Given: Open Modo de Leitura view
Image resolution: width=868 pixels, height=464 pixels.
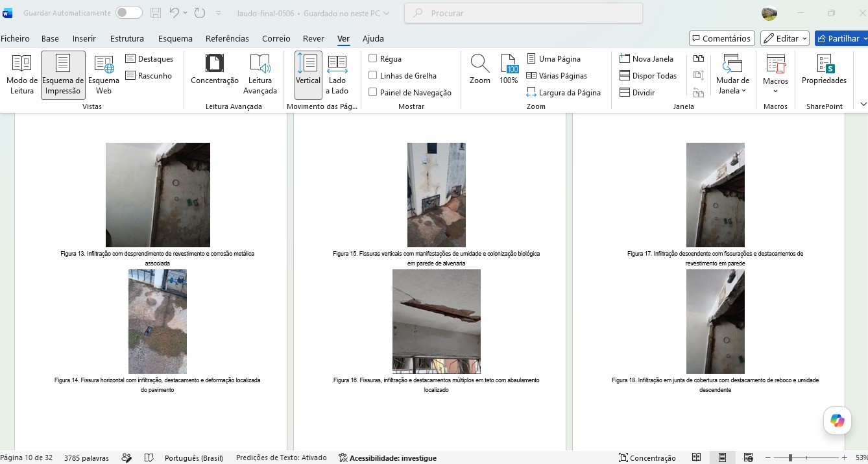Looking at the screenshot, I should pyautogui.click(x=22, y=75).
